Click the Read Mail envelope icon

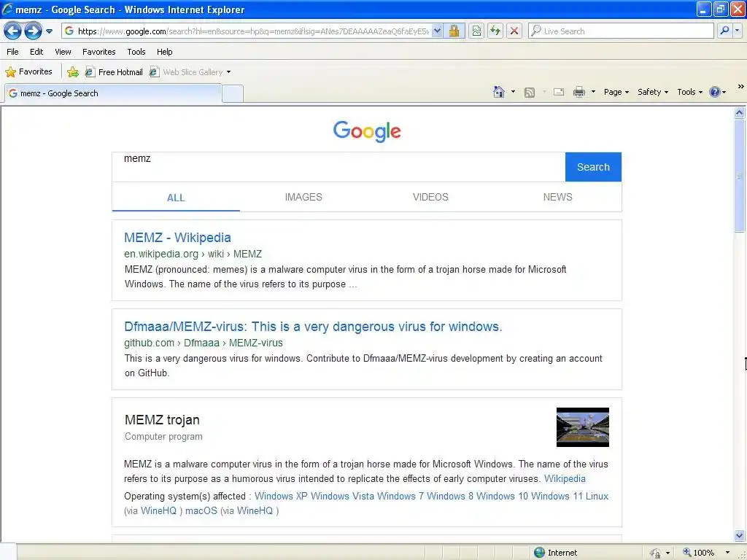(559, 92)
